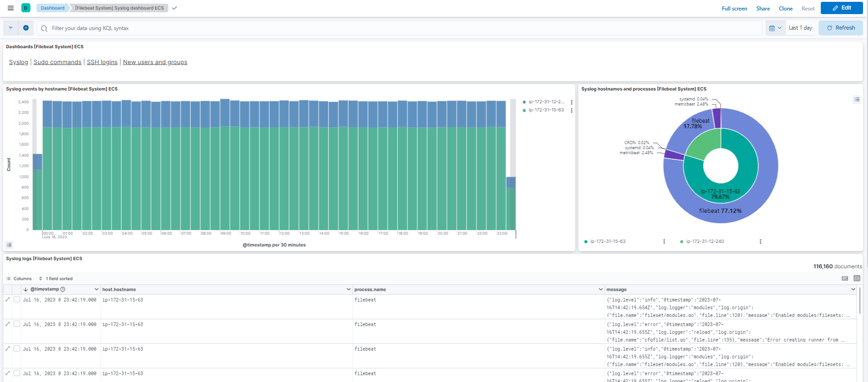
Task: Enter Full screen mode
Action: (x=734, y=8)
